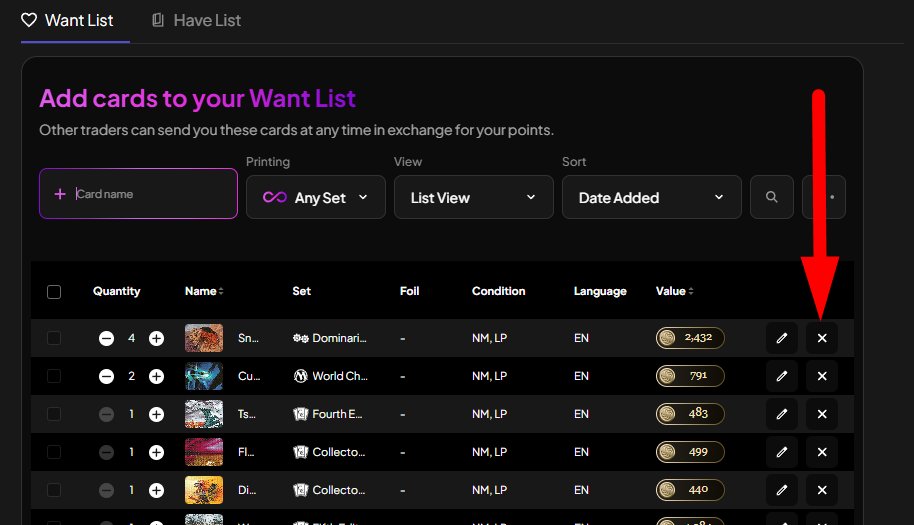Click the 791 value badge
914x525 pixels.
690,376
